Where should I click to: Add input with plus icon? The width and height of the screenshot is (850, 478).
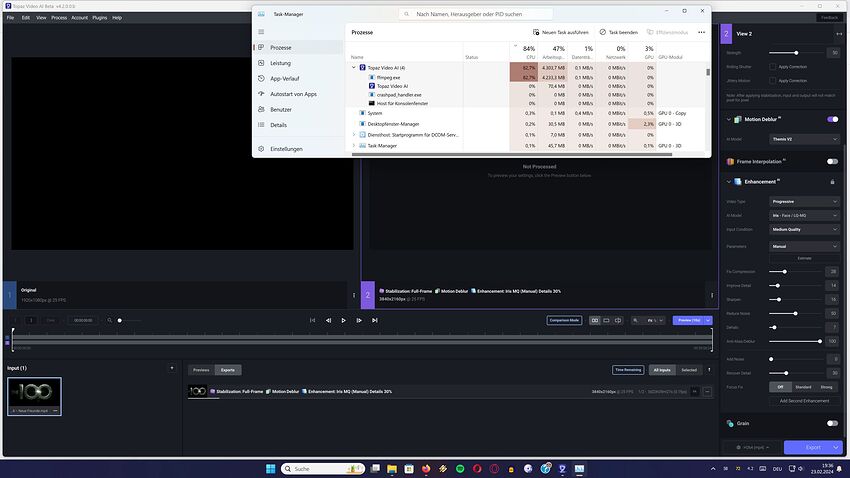172,368
